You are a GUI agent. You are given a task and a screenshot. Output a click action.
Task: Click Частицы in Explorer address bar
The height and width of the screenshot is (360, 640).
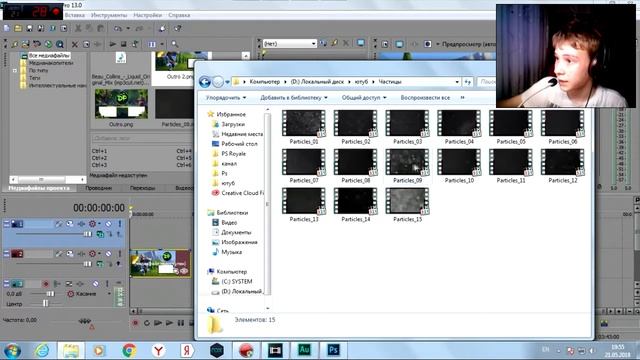click(x=390, y=82)
